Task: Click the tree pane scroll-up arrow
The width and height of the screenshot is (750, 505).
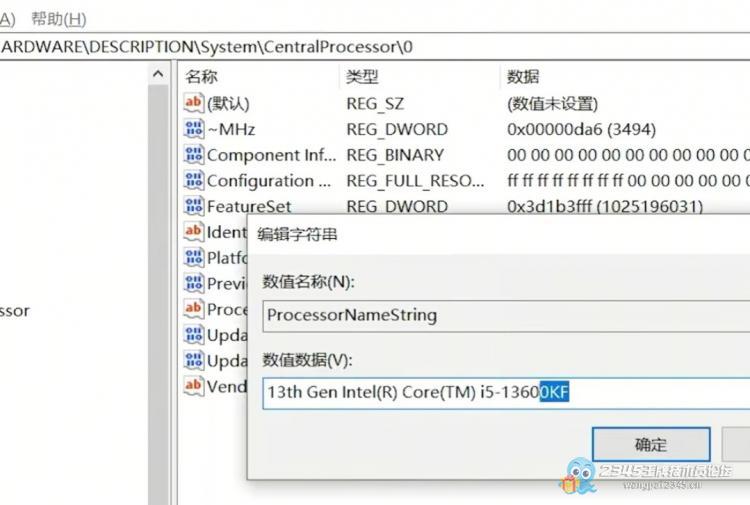Action: tap(158, 74)
